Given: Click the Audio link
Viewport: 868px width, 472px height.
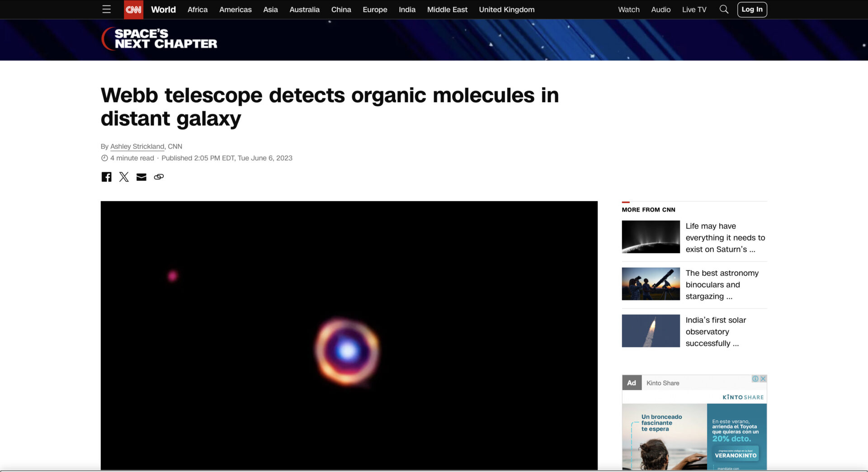Looking at the screenshot, I should click(x=660, y=9).
